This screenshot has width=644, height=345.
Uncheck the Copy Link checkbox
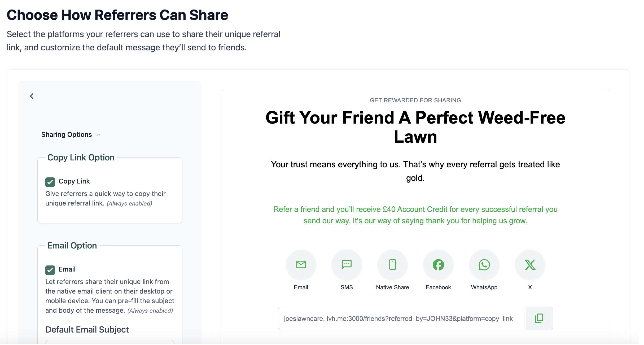coord(50,182)
